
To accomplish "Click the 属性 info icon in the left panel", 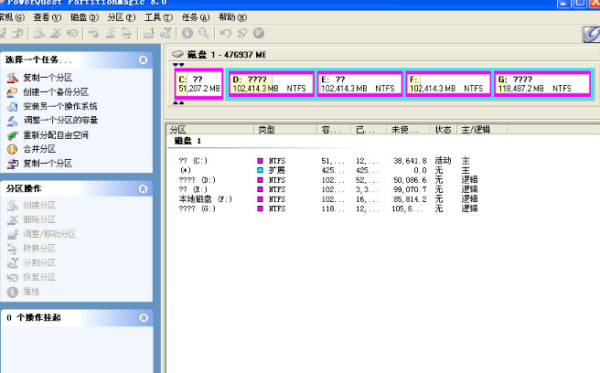I will point(12,292).
